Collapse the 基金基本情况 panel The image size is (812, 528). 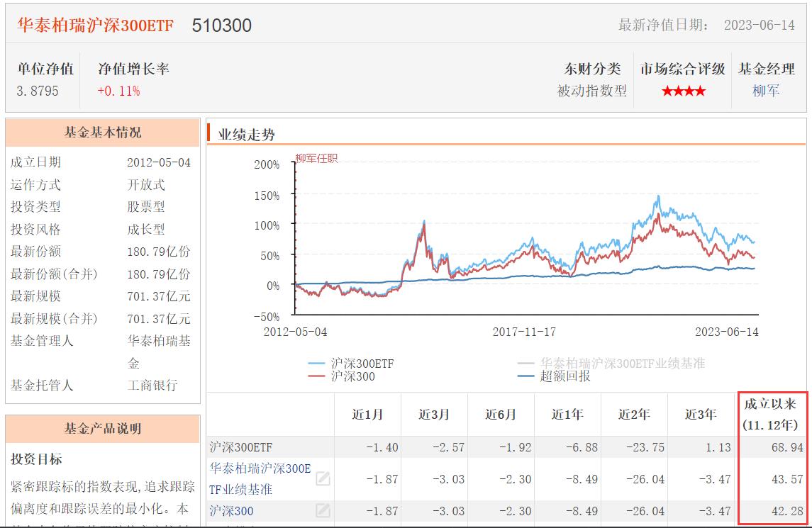(104, 133)
